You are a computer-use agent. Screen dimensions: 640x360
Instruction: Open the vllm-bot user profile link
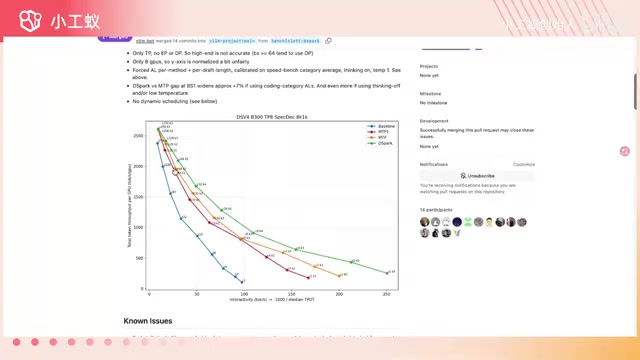coord(145,41)
